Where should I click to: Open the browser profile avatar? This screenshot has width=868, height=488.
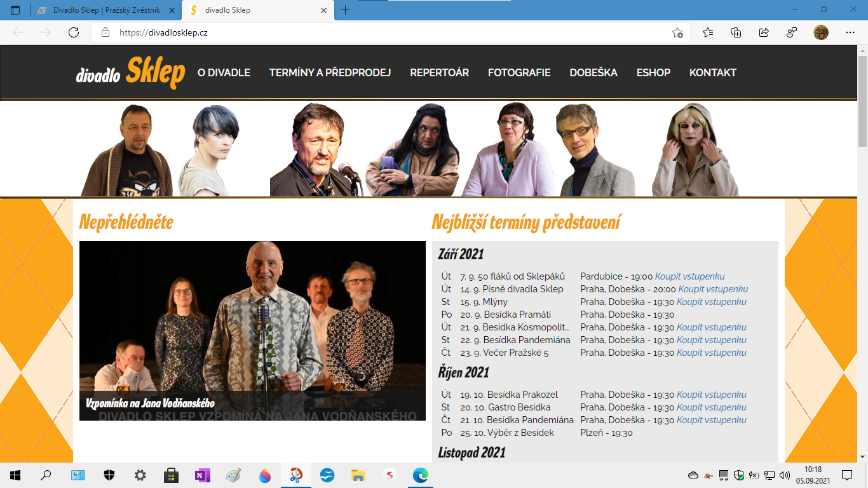(x=820, y=32)
